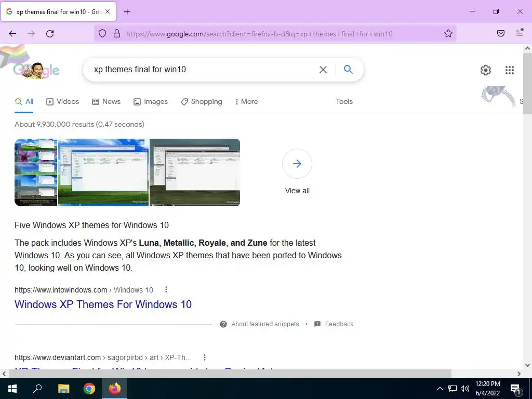Click the View all images label
This screenshot has height=399, width=532.
click(x=297, y=191)
